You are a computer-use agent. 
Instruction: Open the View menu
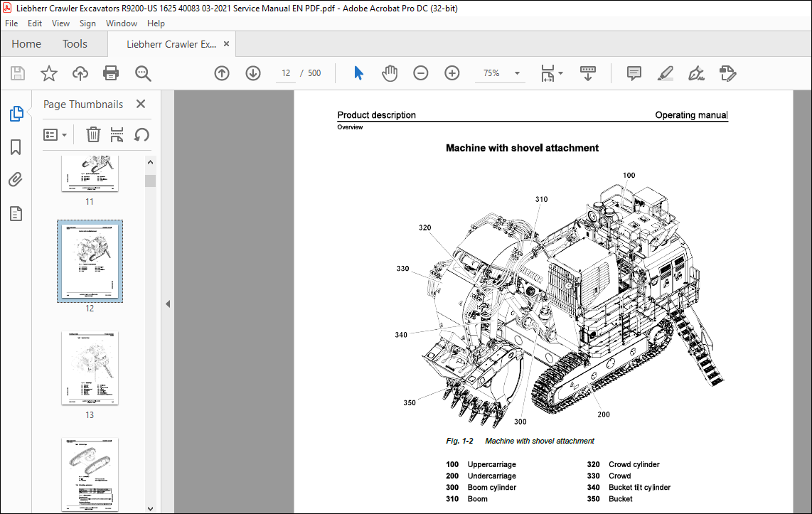(60, 23)
